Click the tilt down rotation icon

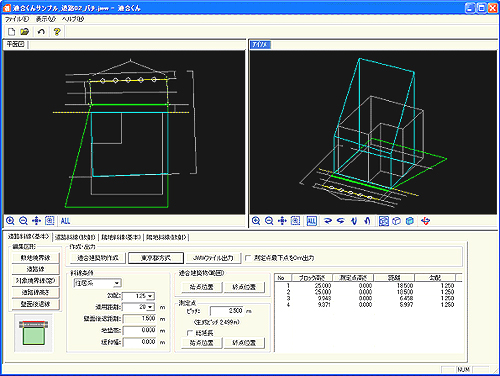click(x=354, y=221)
